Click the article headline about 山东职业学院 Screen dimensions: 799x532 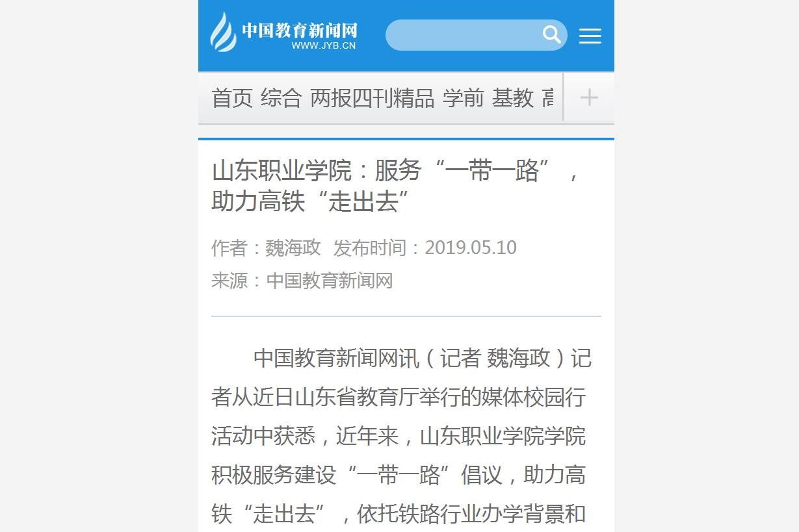(396, 186)
